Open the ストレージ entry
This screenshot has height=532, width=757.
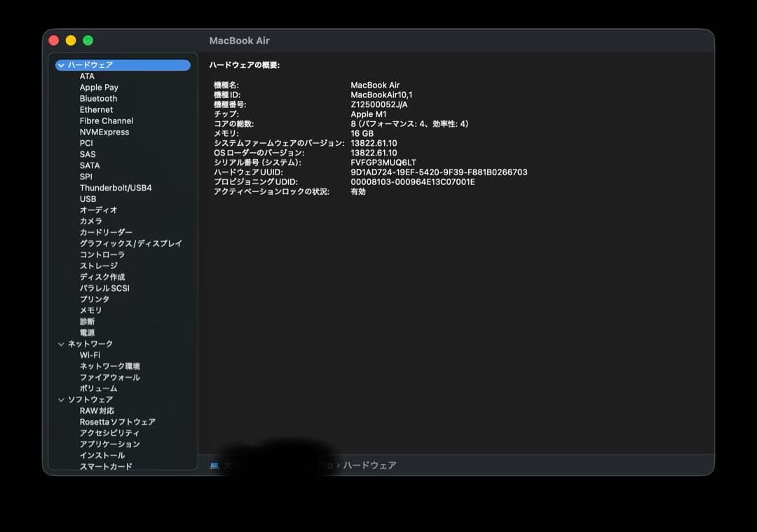pos(99,266)
